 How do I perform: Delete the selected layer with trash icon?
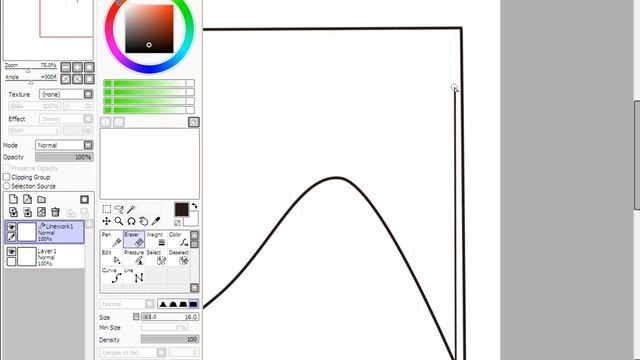click(x=56, y=212)
